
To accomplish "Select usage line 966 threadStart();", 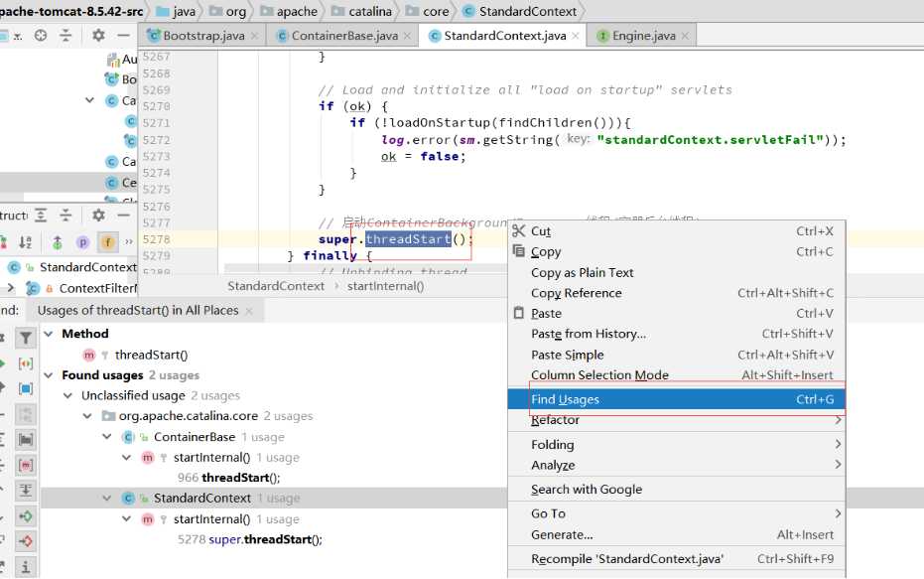I will [x=228, y=478].
